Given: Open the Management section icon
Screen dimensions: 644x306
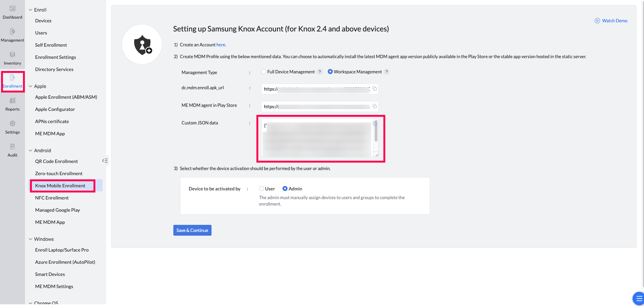Looking at the screenshot, I should click(x=13, y=32).
